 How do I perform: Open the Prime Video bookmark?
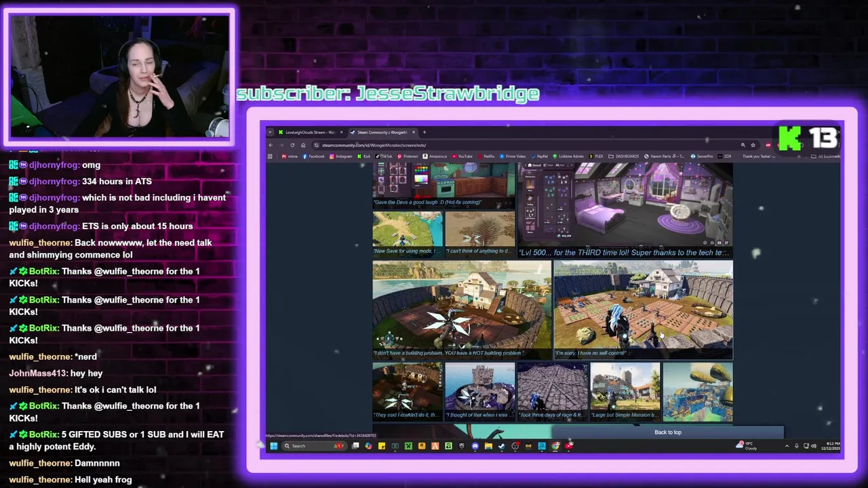(513, 157)
